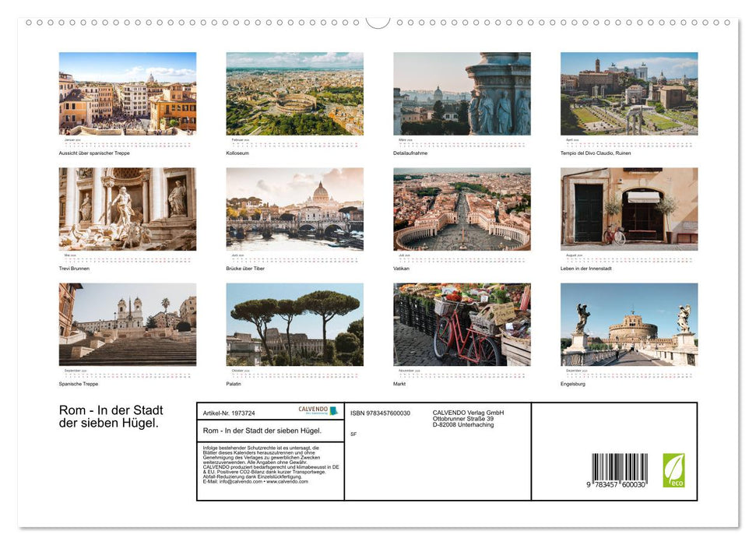Select the Leben in der Innenstadt photo
756x545 pixels.
[628, 209]
